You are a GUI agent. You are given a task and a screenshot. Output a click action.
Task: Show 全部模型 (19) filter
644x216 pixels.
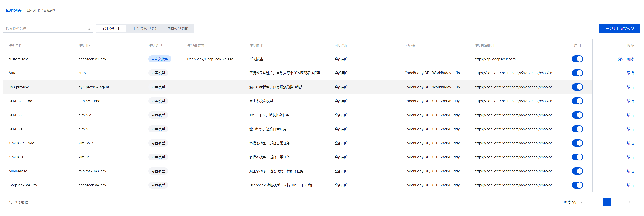click(112, 28)
